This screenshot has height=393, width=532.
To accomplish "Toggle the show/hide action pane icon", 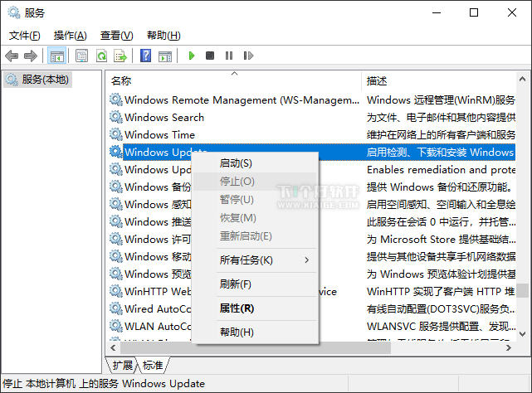I will point(165,56).
